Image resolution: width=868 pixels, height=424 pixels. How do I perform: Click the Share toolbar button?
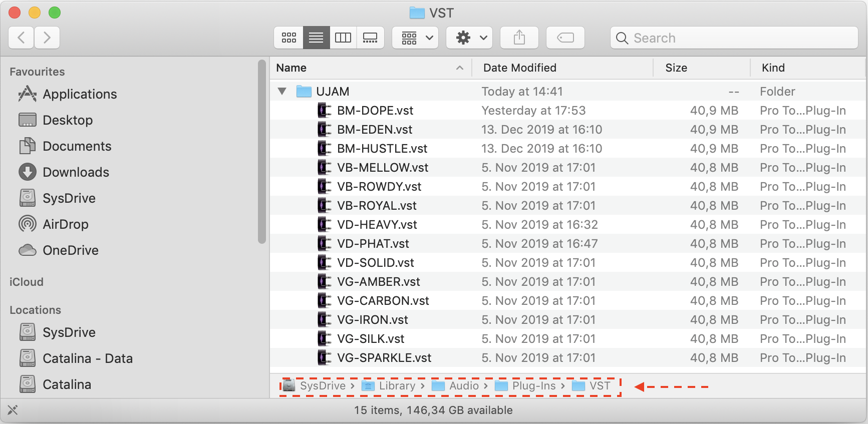tap(519, 38)
